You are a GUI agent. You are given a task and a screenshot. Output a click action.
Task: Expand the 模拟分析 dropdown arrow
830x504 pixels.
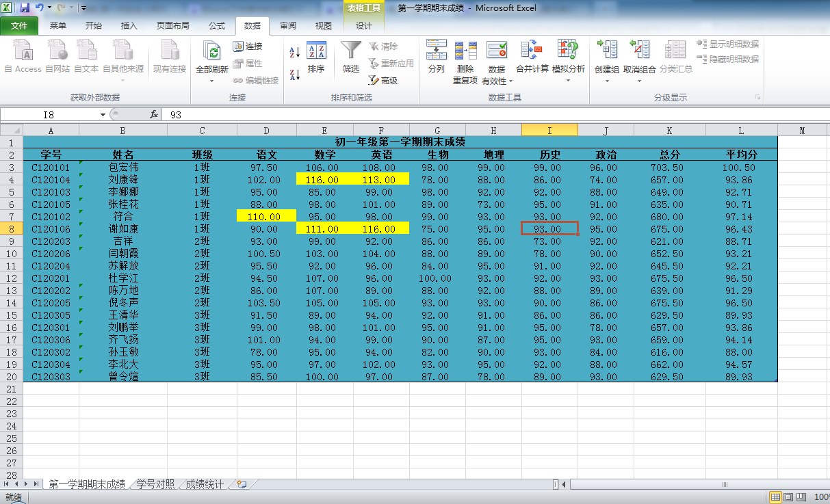click(x=568, y=81)
